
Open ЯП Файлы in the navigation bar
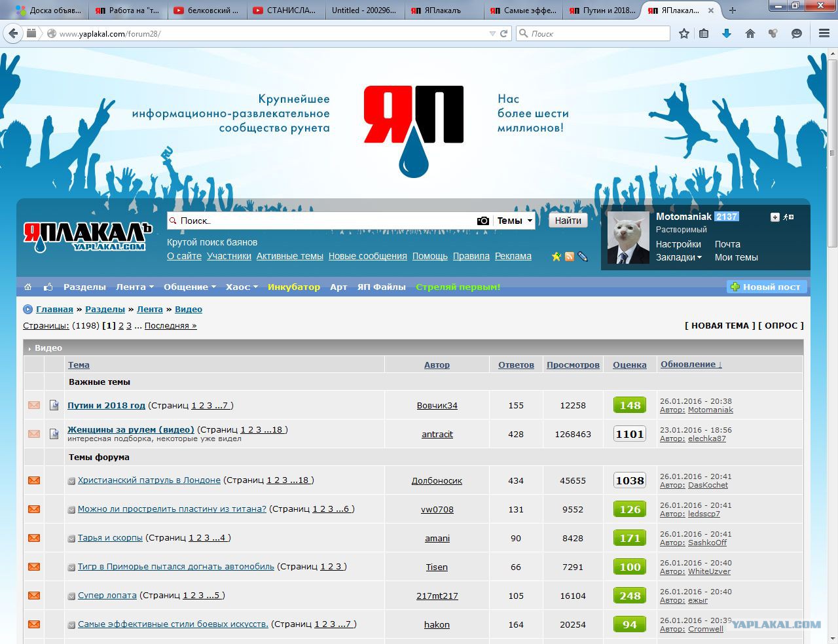pyautogui.click(x=381, y=287)
